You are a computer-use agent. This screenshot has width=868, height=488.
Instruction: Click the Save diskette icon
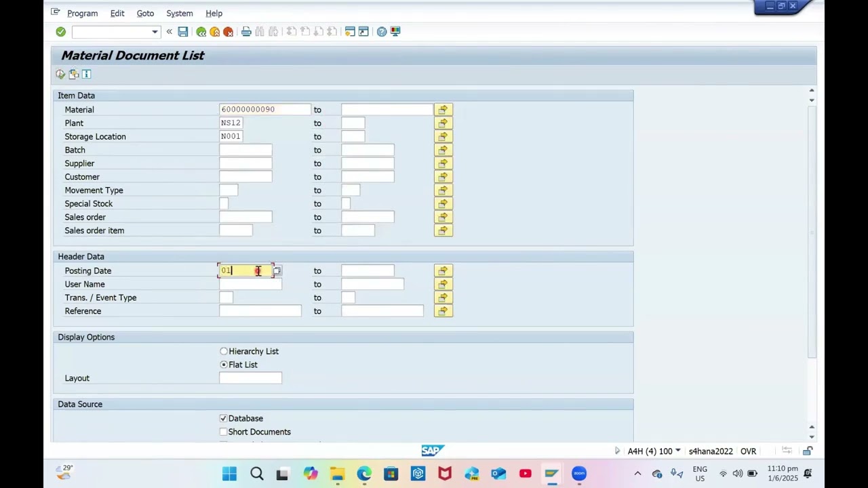183,32
